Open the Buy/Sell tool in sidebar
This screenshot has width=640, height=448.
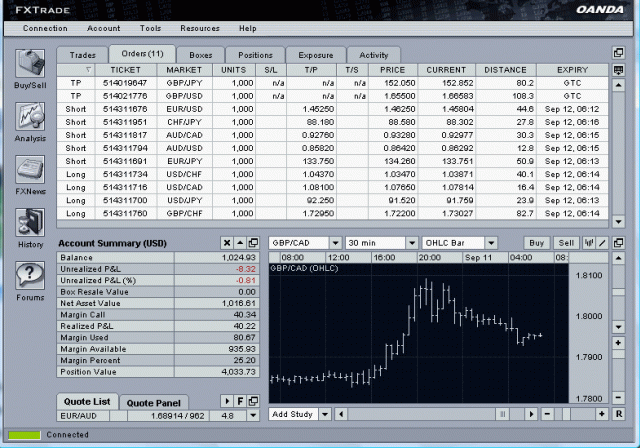click(x=30, y=64)
